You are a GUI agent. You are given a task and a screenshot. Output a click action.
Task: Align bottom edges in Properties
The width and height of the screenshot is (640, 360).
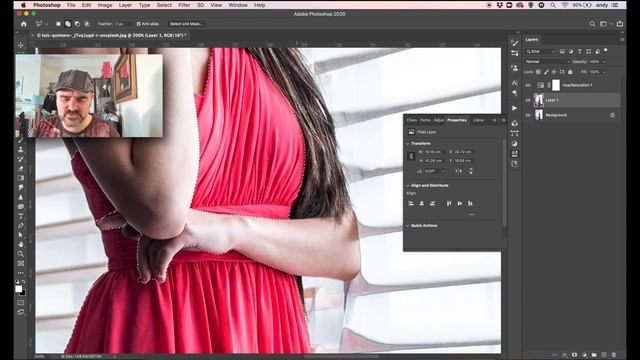tap(470, 203)
